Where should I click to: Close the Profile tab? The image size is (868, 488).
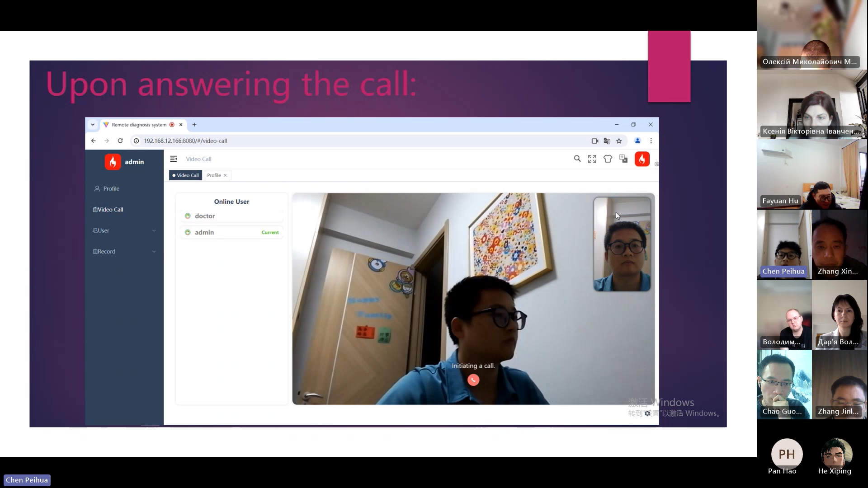click(225, 175)
